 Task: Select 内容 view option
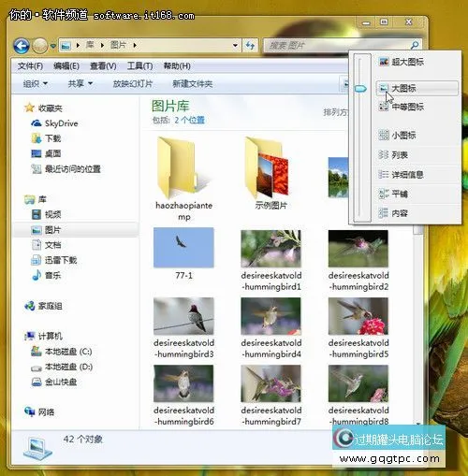tap(417, 213)
